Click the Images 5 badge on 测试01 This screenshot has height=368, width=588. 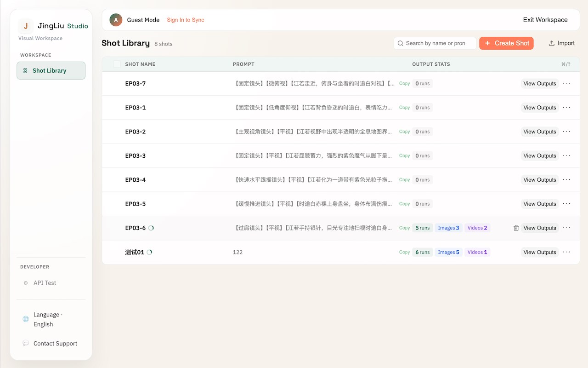pos(448,252)
